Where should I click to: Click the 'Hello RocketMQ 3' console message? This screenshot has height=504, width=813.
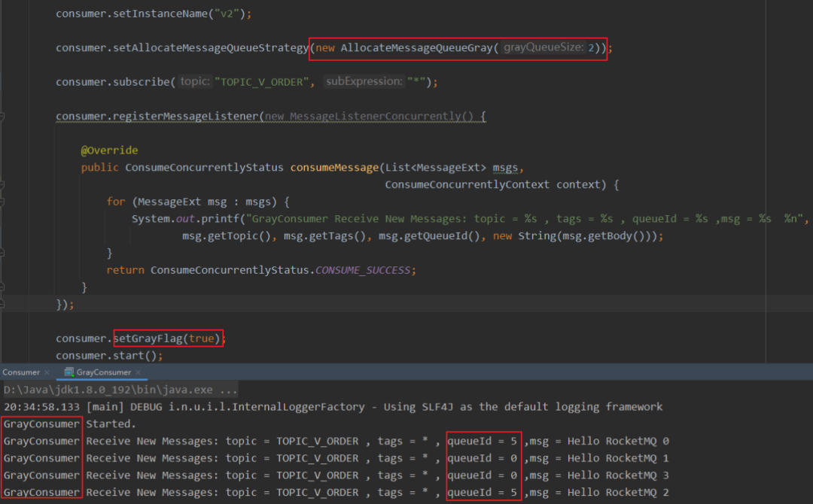[x=618, y=475]
